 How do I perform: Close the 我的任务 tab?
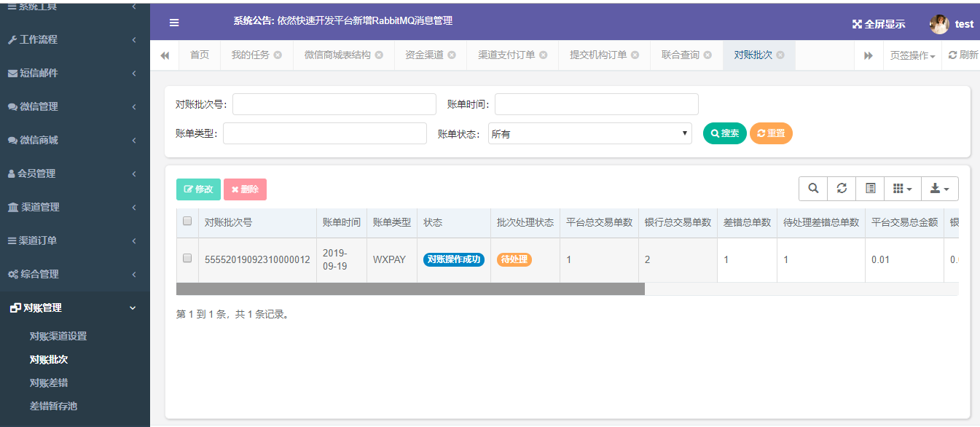click(278, 55)
